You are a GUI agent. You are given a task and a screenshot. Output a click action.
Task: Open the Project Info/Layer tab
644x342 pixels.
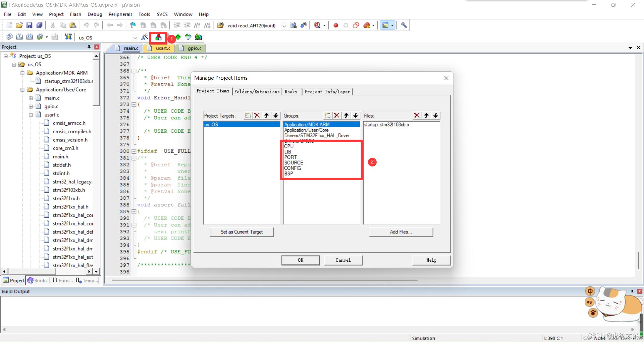(327, 91)
